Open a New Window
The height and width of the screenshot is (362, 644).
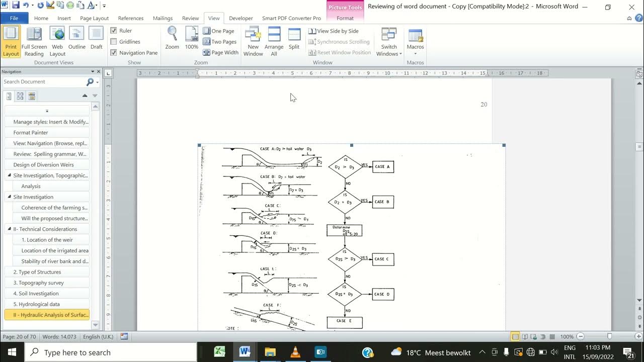click(x=253, y=41)
